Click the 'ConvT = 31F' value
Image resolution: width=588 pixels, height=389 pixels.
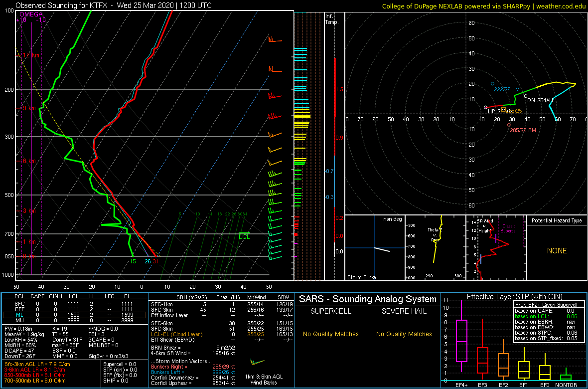tap(66, 340)
